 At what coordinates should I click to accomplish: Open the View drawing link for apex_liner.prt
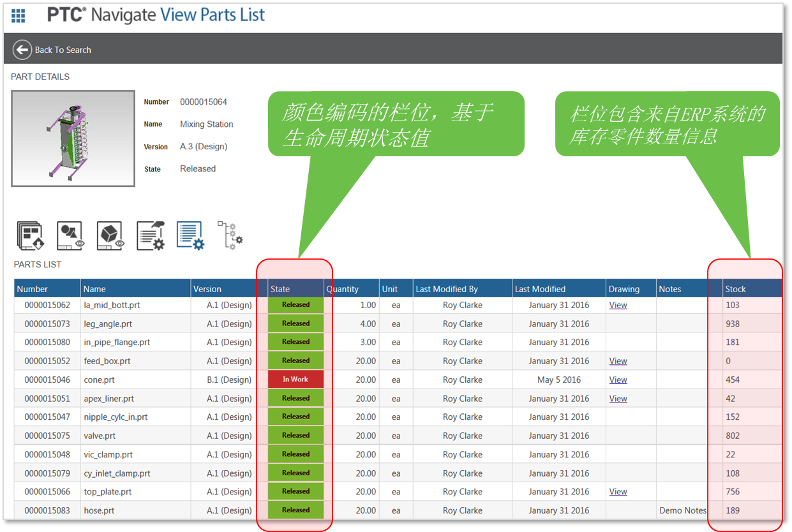click(618, 399)
